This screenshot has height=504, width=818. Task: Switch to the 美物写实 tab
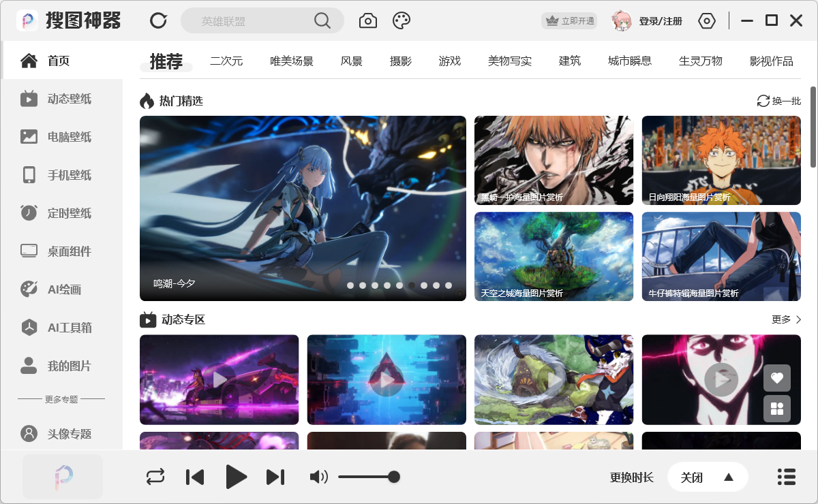pos(510,61)
